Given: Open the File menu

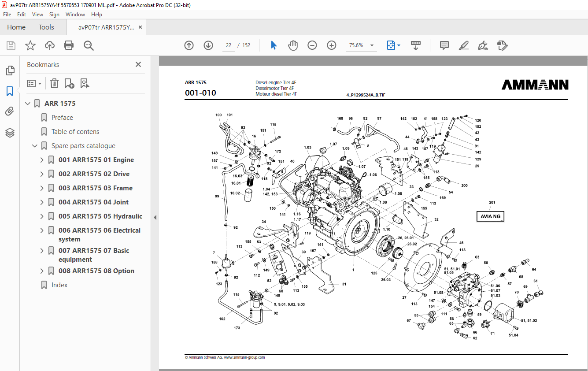Looking at the screenshot, I should (x=7, y=15).
